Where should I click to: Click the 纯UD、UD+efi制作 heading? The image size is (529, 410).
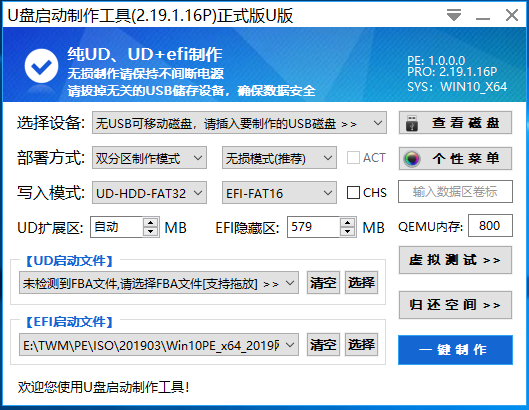(x=145, y=54)
